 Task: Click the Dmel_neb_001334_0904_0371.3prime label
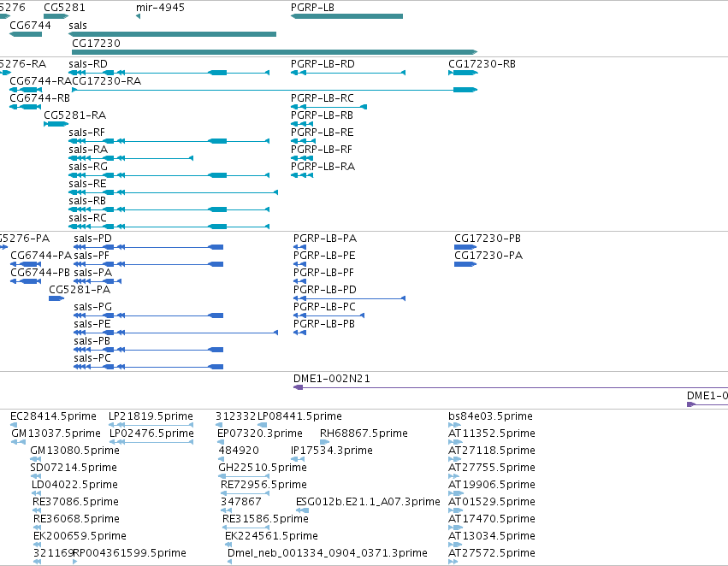tap(328, 553)
